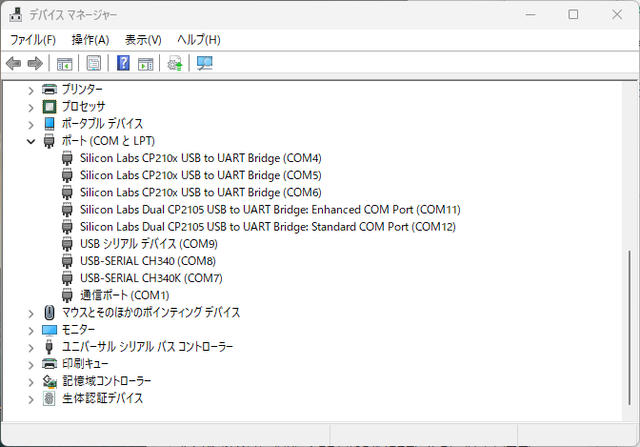Image resolution: width=640 pixels, height=447 pixels.
Task: Scan for hardware changes monitor icon
Action: (204, 63)
